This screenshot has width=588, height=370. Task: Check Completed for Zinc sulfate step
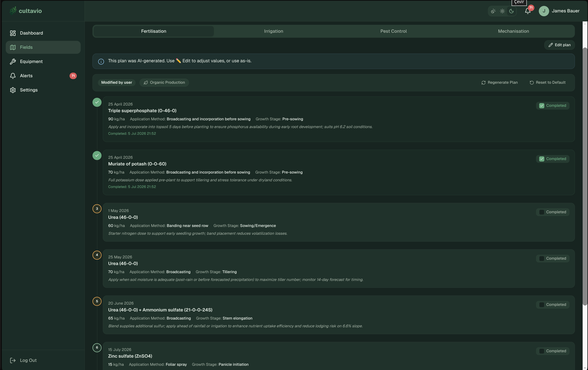pyautogui.click(x=542, y=351)
